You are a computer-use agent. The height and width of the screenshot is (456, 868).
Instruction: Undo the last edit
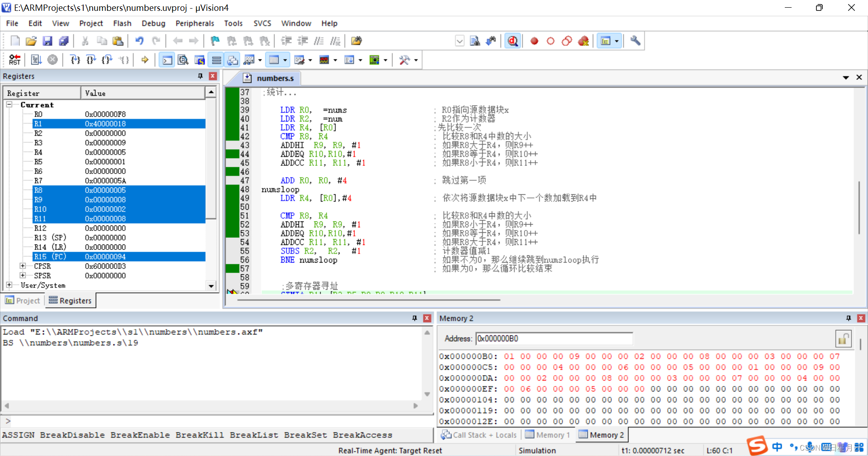coord(139,41)
